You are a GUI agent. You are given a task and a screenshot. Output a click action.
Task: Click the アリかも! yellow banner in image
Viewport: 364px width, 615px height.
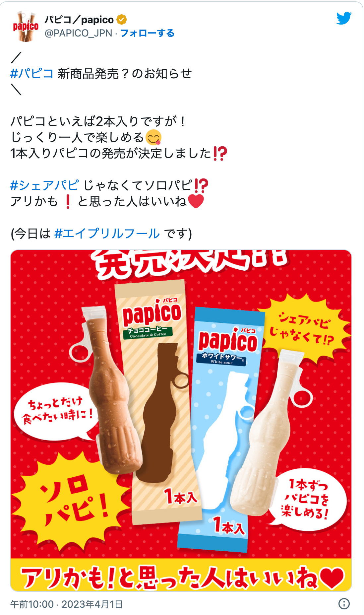pos(181,576)
